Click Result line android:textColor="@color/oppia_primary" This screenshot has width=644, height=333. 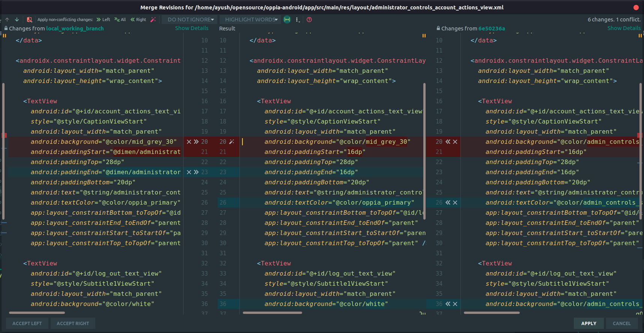(339, 202)
